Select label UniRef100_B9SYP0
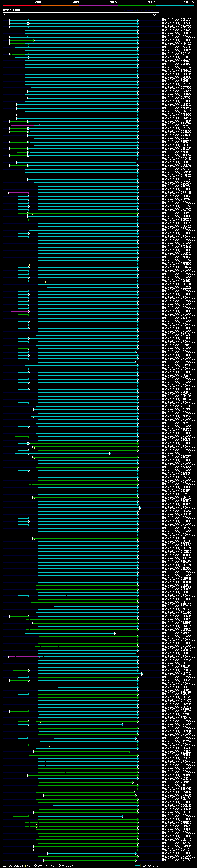This screenshot has height=868, width=197. (177, 84)
